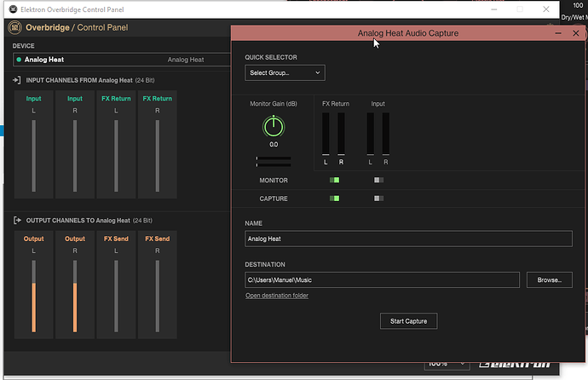Turn the Monitor Gain knob
588x380 pixels.
pyautogui.click(x=274, y=126)
